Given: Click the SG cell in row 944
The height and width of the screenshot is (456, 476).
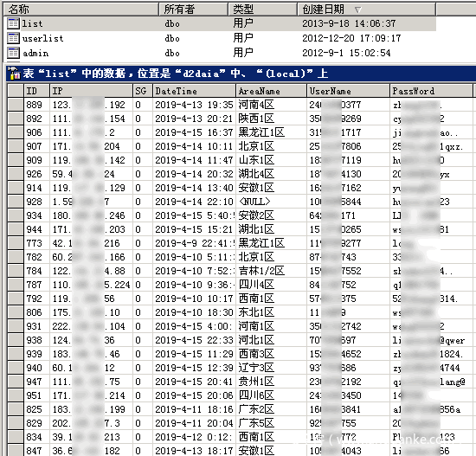Looking at the screenshot, I should (x=143, y=229).
